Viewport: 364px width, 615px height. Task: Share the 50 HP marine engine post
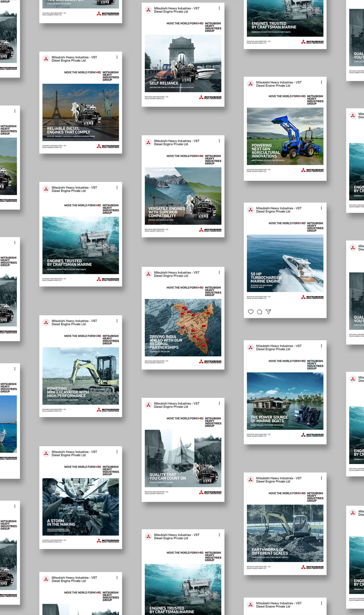268,312
